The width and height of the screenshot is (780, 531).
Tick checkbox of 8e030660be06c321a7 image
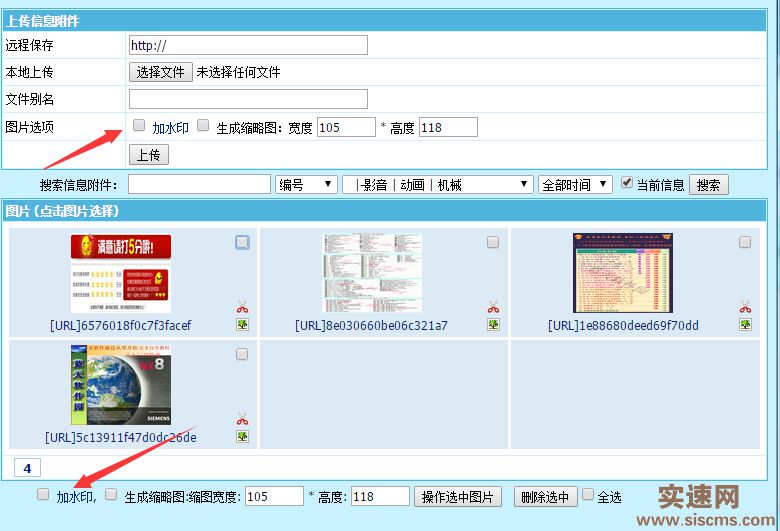pos(493,242)
